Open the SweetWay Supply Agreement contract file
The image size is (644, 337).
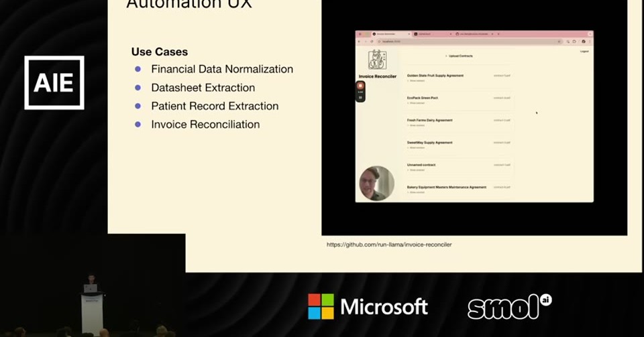502,143
